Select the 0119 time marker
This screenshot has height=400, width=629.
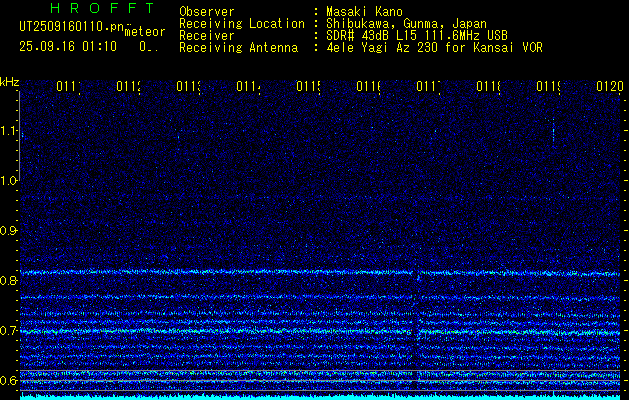[x=548, y=86]
